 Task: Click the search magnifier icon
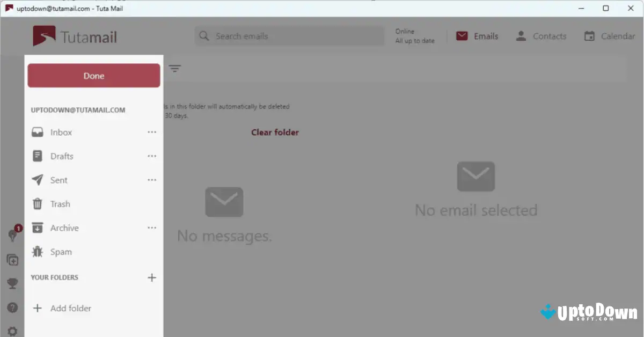(204, 36)
